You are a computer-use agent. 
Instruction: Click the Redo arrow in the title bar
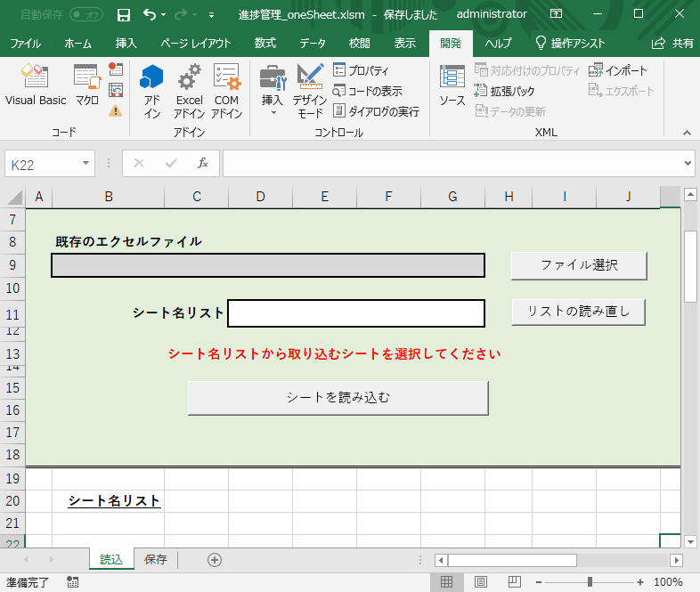(181, 15)
